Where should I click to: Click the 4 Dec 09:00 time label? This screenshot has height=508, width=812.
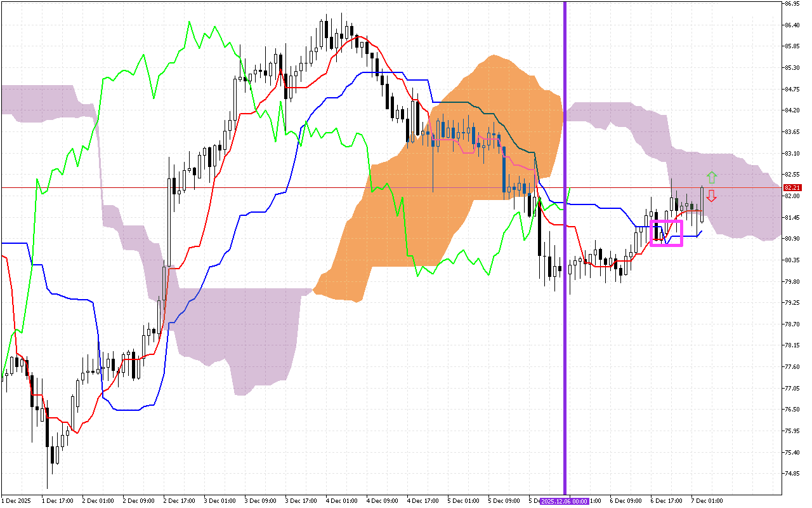pyautogui.click(x=383, y=501)
